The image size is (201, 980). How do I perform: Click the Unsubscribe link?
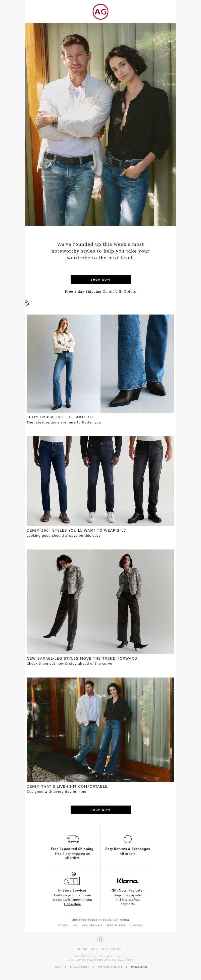click(139, 967)
